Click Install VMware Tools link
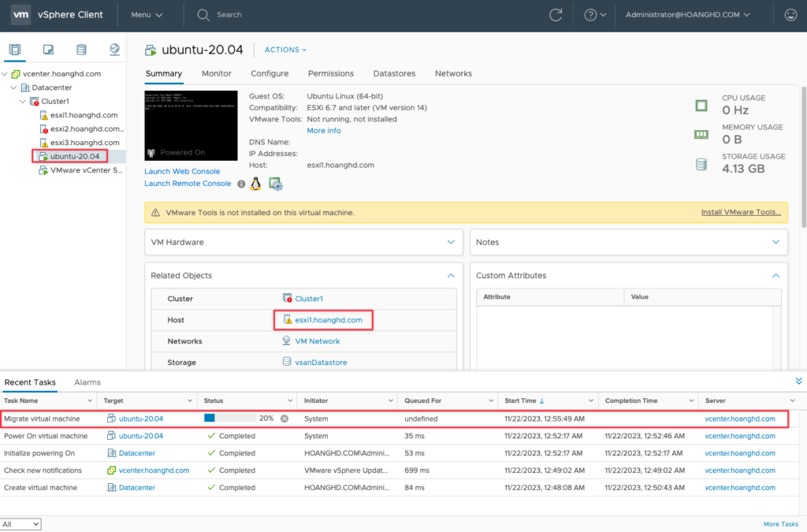 coord(741,212)
